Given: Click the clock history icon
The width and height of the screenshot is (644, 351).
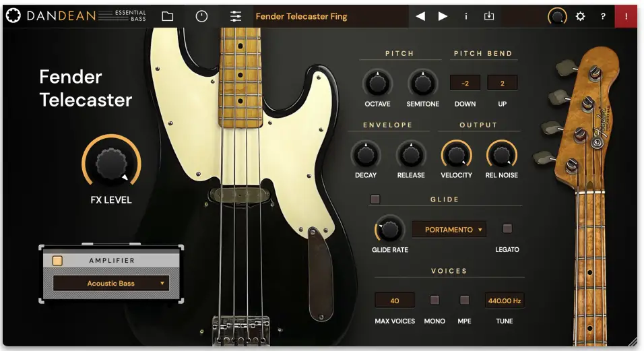Looking at the screenshot, I should (201, 16).
